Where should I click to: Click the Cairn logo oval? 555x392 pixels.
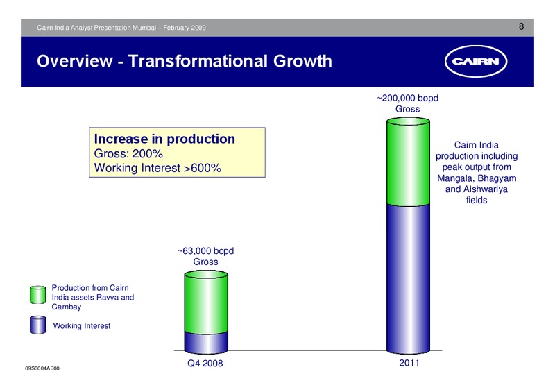pyautogui.click(x=476, y=61)
